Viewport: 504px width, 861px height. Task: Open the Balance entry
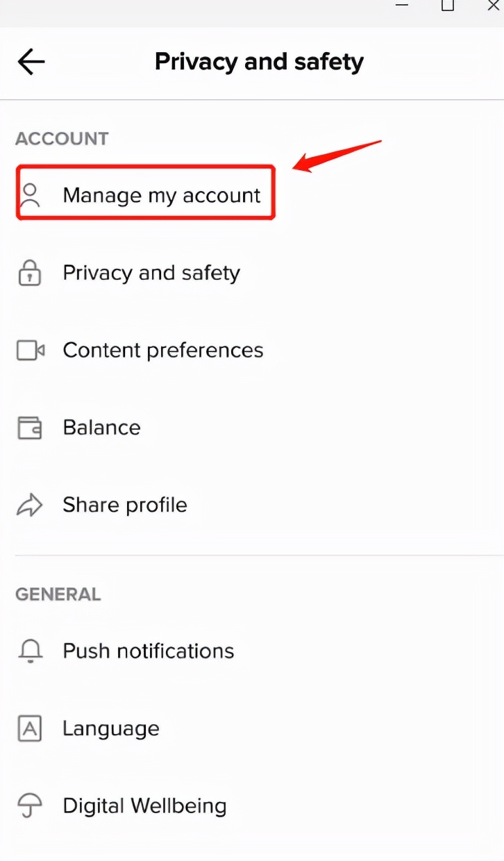coord(101,428)
